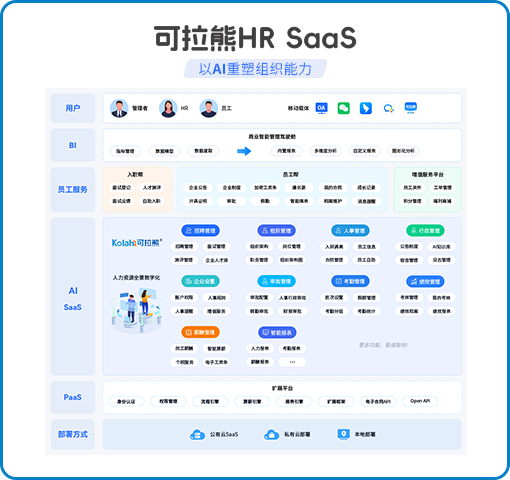Click the 面试登记 pill under 入职帮
This screenshot has width=510, height=480.
[x=122, y=188]
